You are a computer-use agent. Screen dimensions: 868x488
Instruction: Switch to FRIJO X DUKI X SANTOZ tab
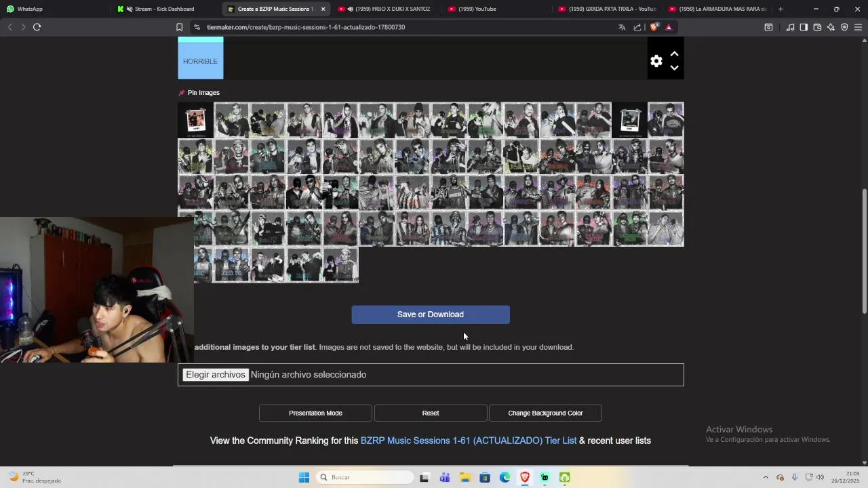click(x=387, y=9)
